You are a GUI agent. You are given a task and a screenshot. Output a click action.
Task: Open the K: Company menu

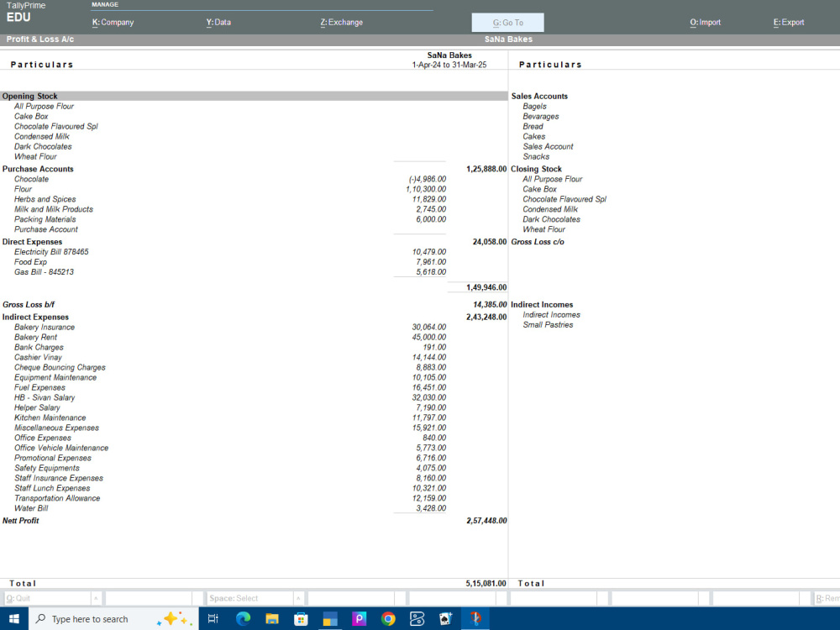pos(113,23)
